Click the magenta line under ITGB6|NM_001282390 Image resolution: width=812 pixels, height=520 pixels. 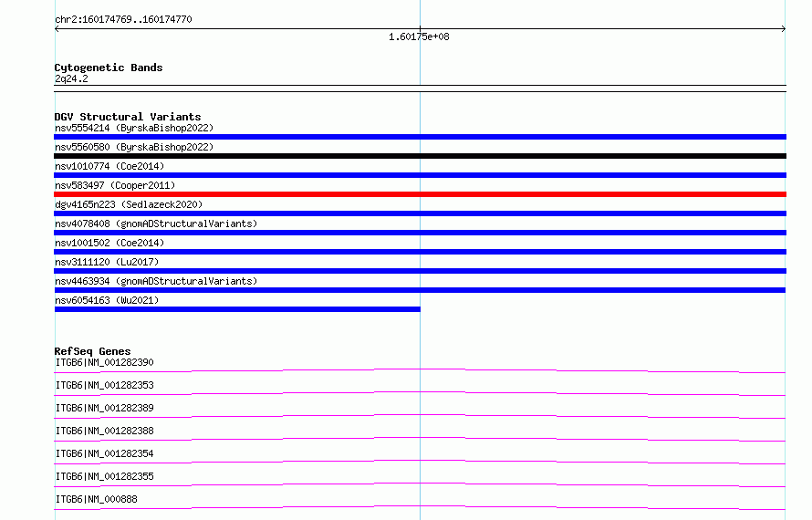[x=420, y=370]
